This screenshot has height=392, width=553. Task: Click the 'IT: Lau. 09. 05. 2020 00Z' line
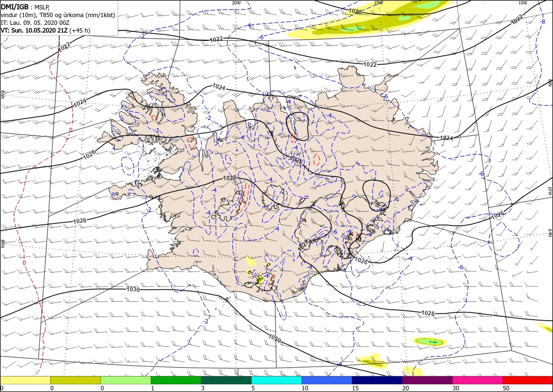[x=35, y=23]
